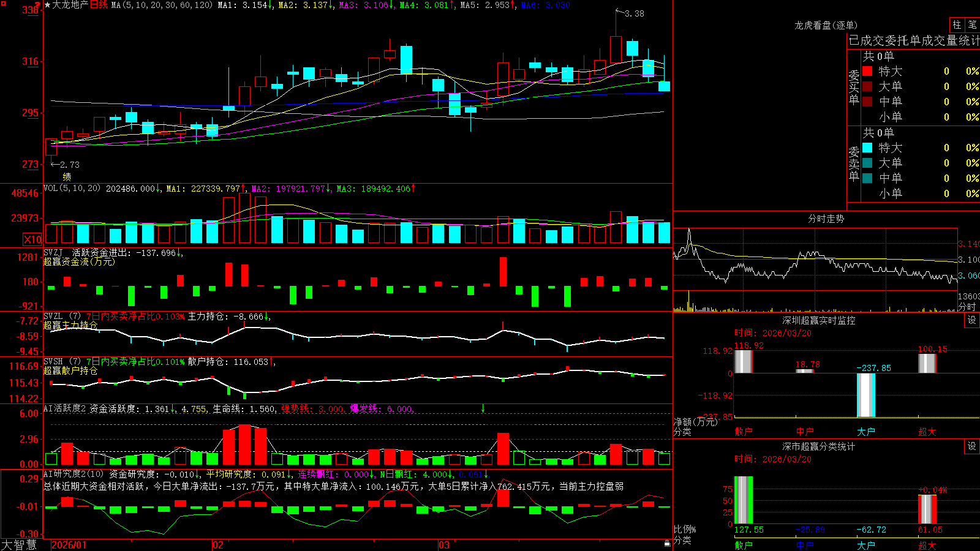
Task: Click the cyan 特大 sell order swatch
Action: pos(867,148)
